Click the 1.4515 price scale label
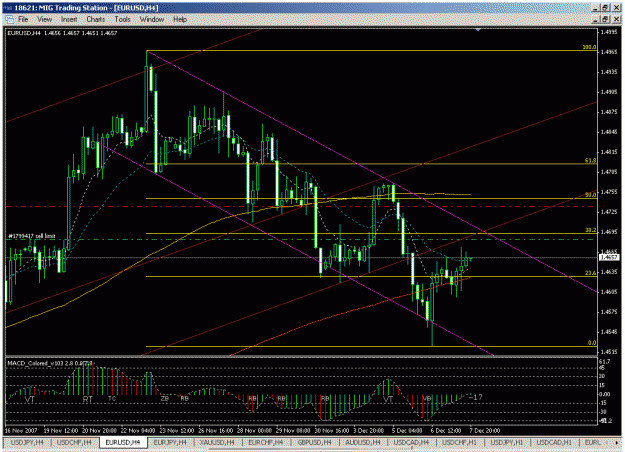 tap(609, 352)
